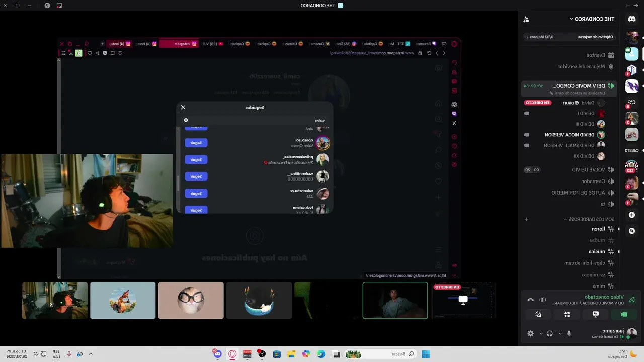Open Discord home direct messages icon
This screenshot has width=644, height=362.
(x=632, y=19)
